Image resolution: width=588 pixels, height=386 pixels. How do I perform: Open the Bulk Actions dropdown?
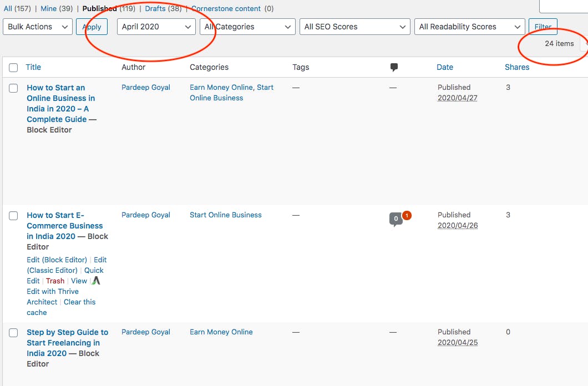point(38,27)
